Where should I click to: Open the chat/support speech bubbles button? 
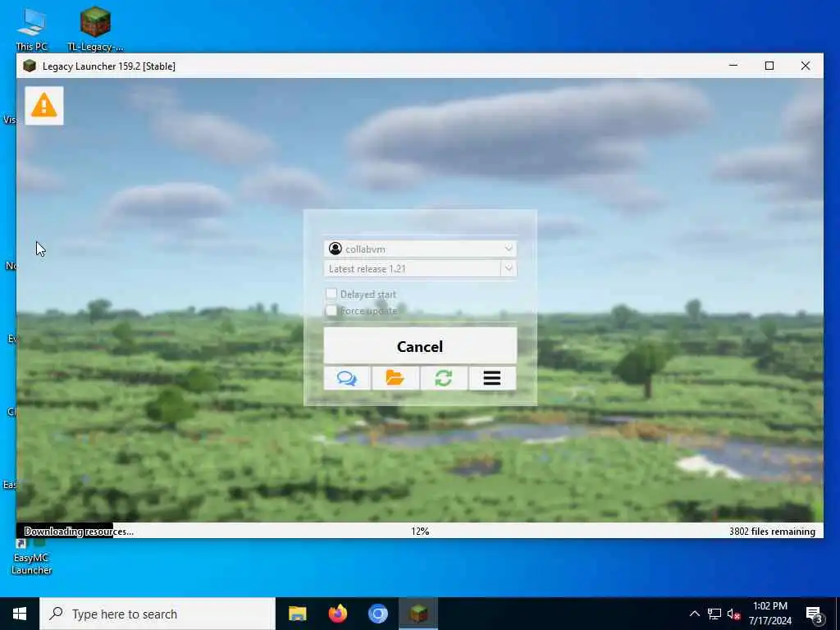click(x=347, y=378)
